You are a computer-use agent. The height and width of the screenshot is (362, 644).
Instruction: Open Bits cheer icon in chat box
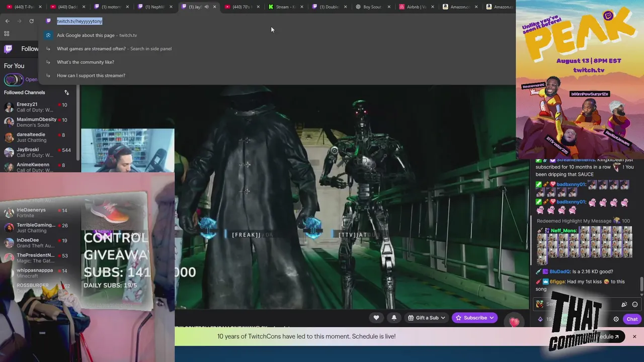[624, 304]
